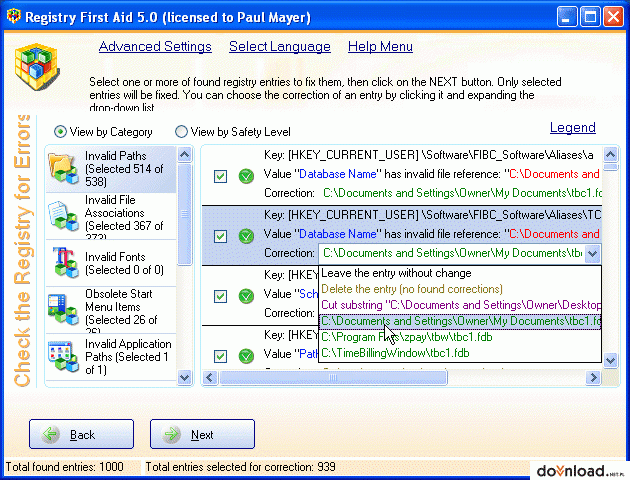The width and height of the screenshot is (630, 480).
Task: Click green safety icon of Aliases\TC entry
Action: click(x=246, y=236)
